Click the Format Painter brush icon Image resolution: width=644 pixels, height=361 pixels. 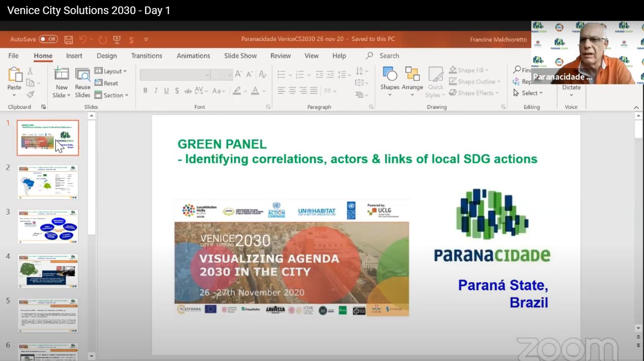pyautogui.click(x=30, y=94)
